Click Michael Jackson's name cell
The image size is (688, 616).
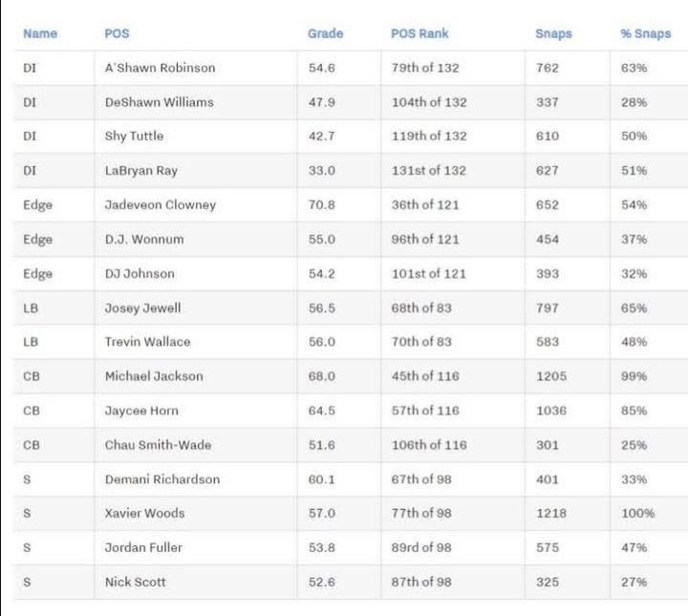tap(154, 376)
